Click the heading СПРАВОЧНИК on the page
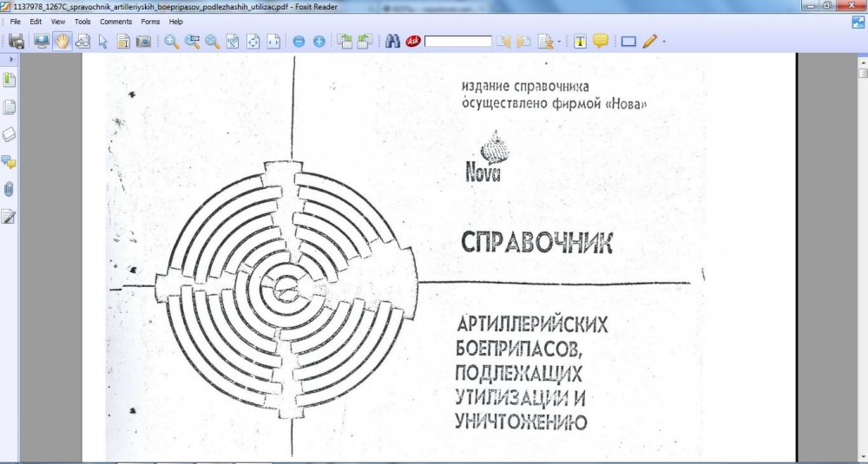Screen dimensions: 868x464 point(536,243)
